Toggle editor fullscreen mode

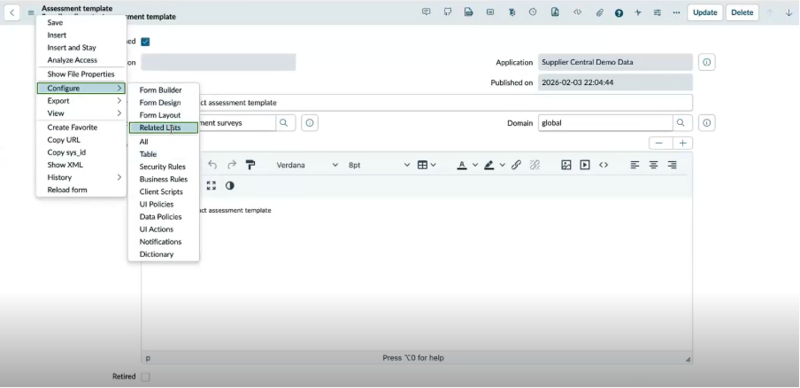point(211,185)
